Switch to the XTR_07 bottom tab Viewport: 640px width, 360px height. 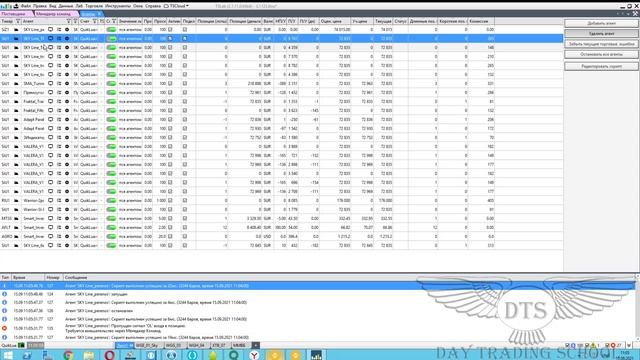pyautogui.click(x=219, y=346)
